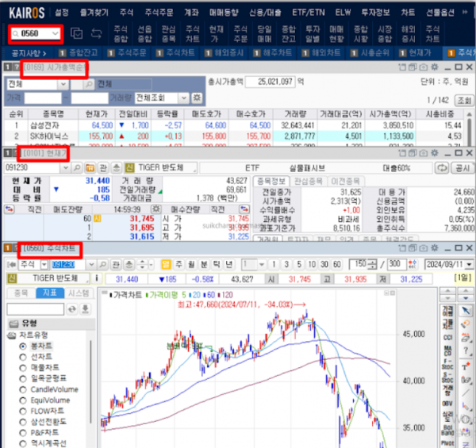Click the 시가총액순위 table vertical scrollbar
This screenshot has height=448, width=476.
click(470, 129)
